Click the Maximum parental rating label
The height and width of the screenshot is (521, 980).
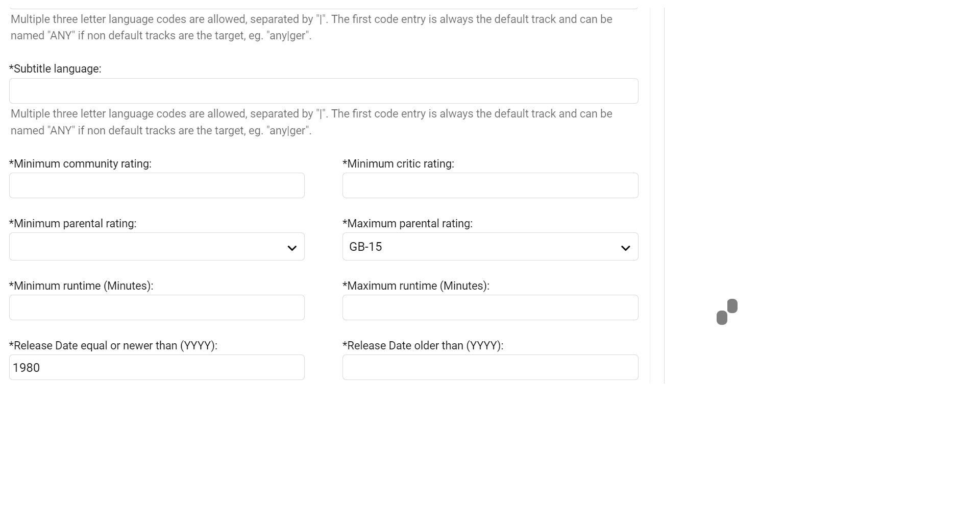(407, 224)
